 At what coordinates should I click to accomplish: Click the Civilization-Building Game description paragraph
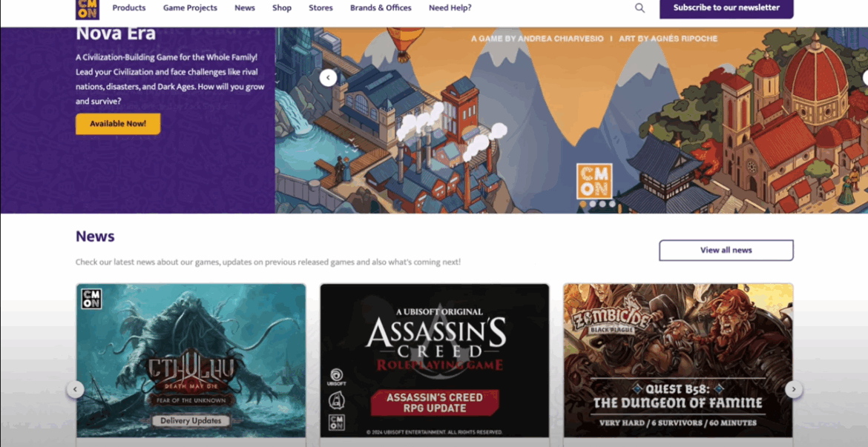(x=170, y=79)
